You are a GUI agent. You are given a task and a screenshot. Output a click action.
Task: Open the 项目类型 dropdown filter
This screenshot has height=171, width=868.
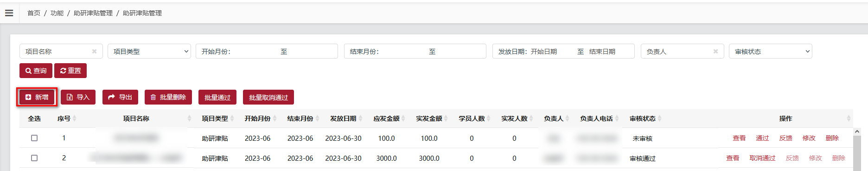tap(149, 51)
